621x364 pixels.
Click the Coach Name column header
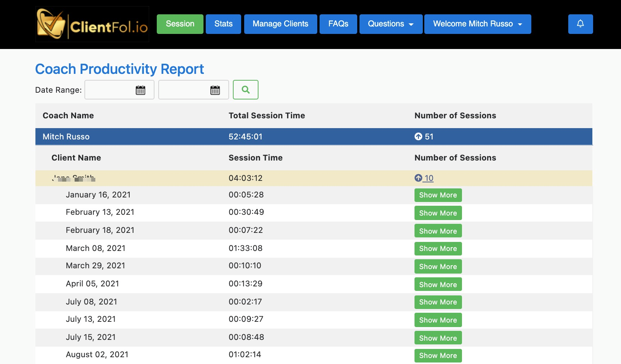point(68,116)
